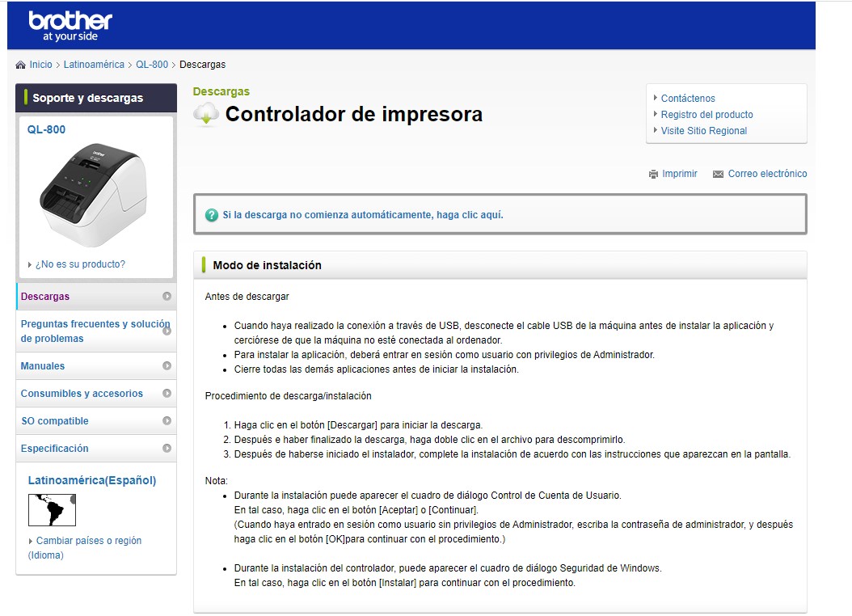Image resolution: width=852 pixels, height=616 pixels.
Task: Click the green Descargas label above title
Action: (x=221, y=92)
